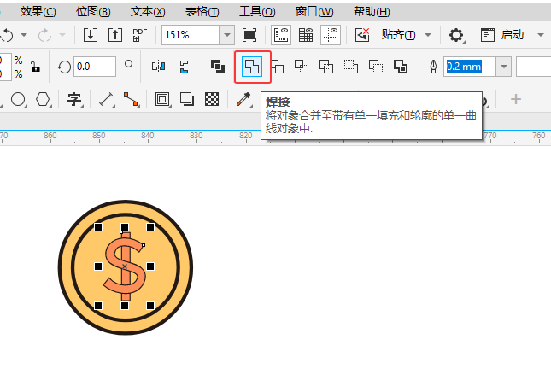Image resolution: width=551 pixels, height=392 pixels.
Task: Click the Export icon
Action: [x=115, y=35]
